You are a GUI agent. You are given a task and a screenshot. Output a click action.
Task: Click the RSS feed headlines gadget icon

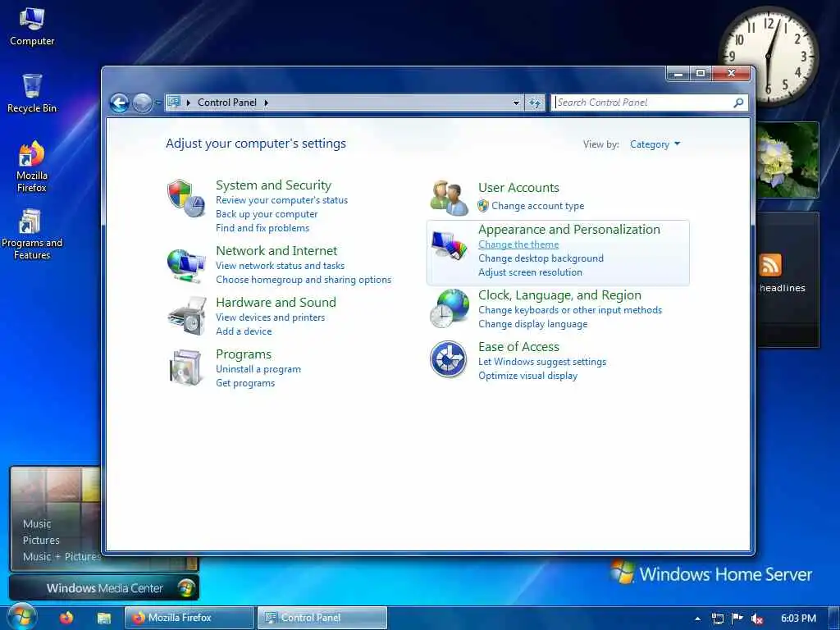(769, 265)
